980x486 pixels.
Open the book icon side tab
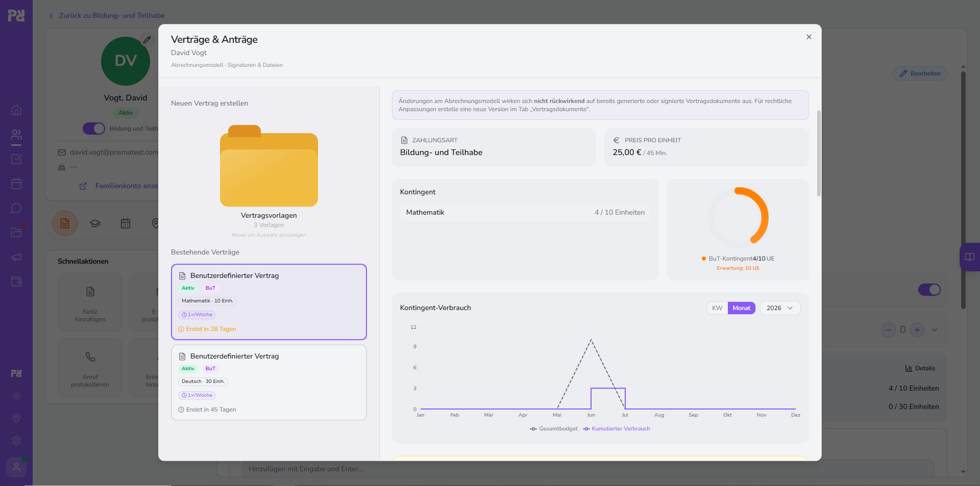tap(970, 257)
